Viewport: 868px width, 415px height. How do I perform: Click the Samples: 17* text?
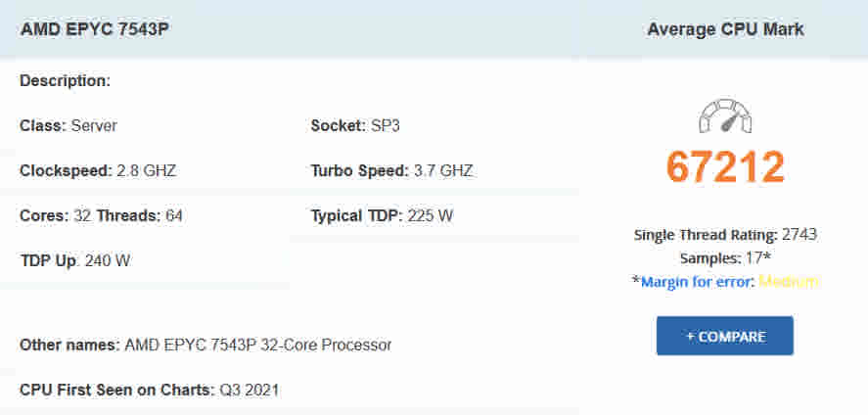[x=725, y=258]
